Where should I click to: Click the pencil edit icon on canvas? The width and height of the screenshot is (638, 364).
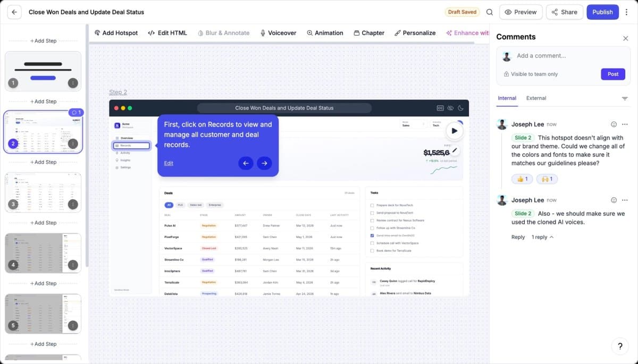[455, 150]
